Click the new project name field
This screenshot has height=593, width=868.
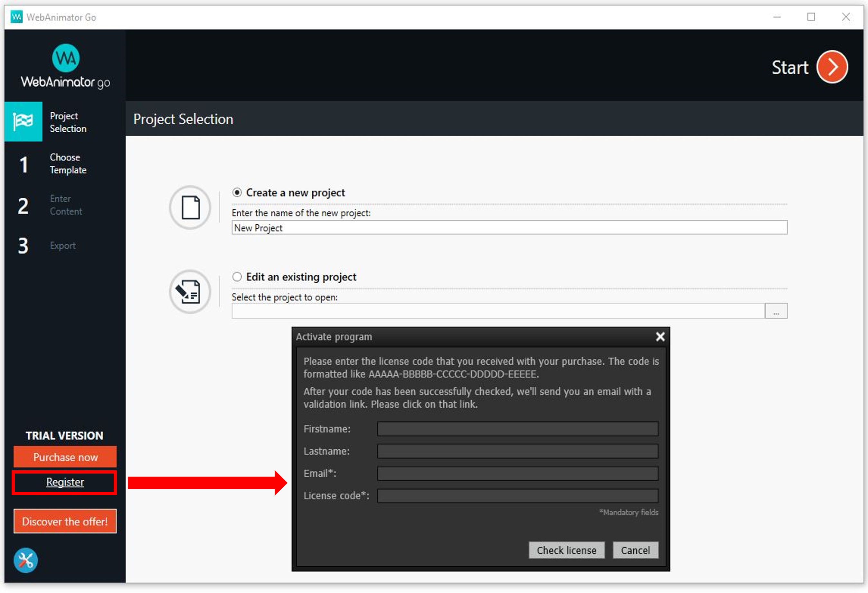point(509,227)
